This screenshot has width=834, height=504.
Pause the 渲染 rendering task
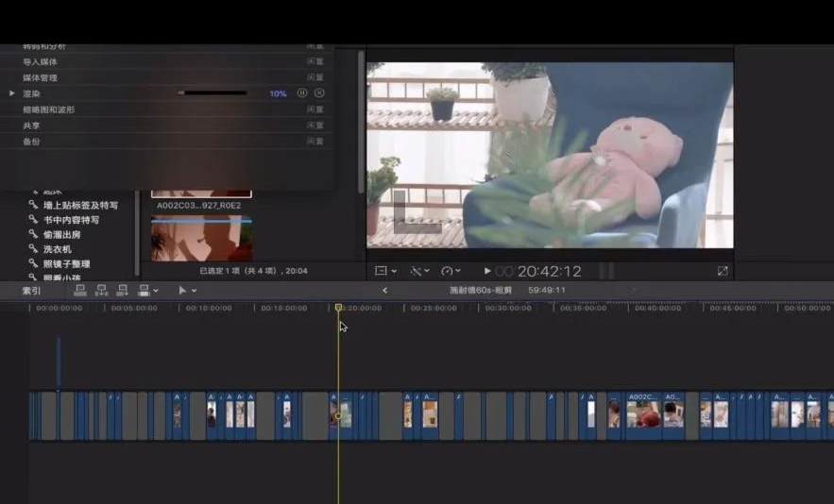(x=302, y=93)
